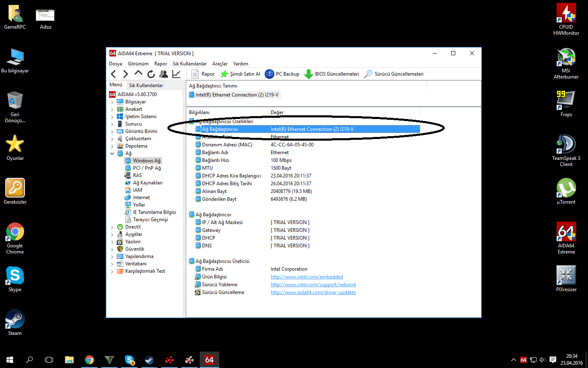This screenshot has width=588, height=368.
Task: Open the users toolbar icon
Action: coord(164,74)
